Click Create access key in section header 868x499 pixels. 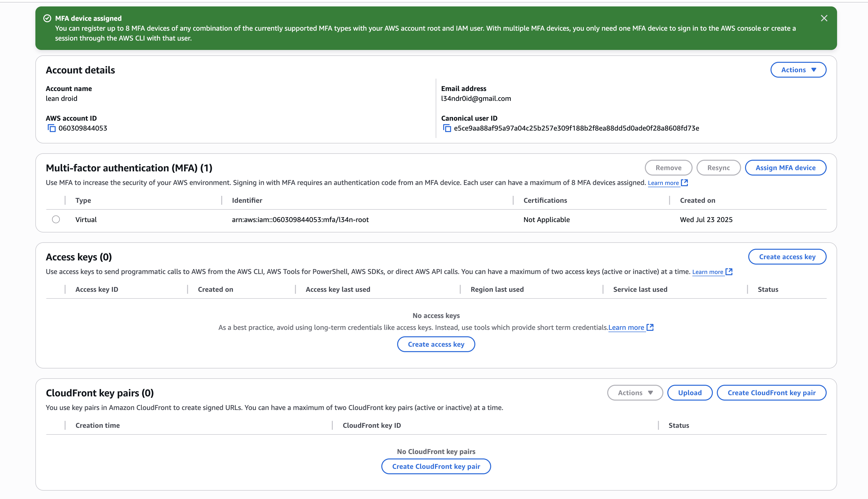[787, 257]
